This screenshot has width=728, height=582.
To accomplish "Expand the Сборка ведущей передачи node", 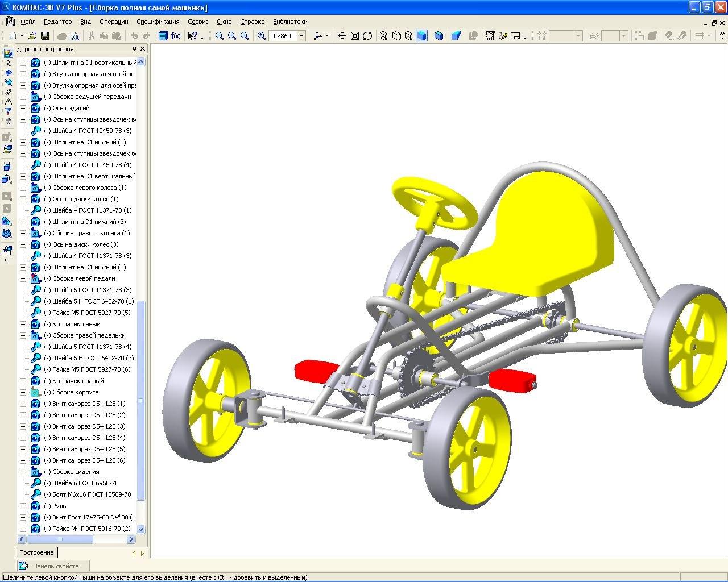I will click(23, 97).
